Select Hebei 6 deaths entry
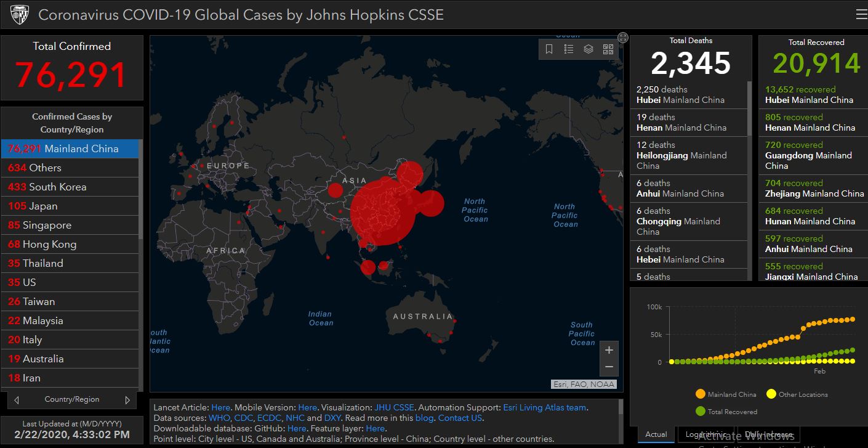This screenshot has height=448, width=868. 688,255
